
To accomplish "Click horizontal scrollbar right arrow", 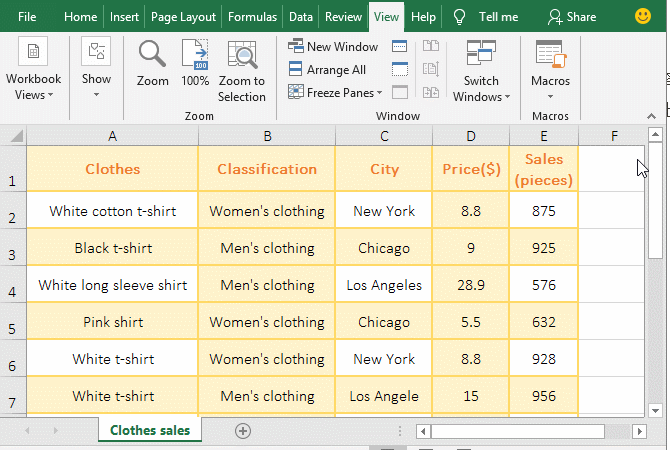I will pos(640,431).
